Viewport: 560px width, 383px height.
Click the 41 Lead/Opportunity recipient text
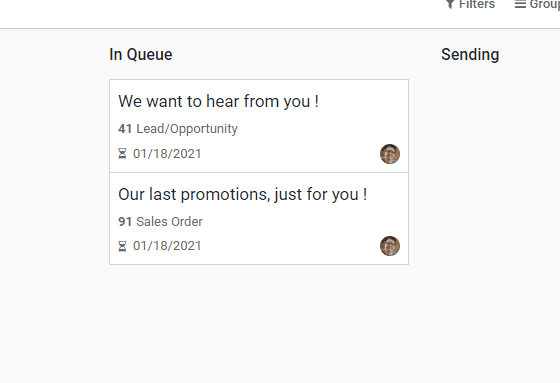pos(178,129)
